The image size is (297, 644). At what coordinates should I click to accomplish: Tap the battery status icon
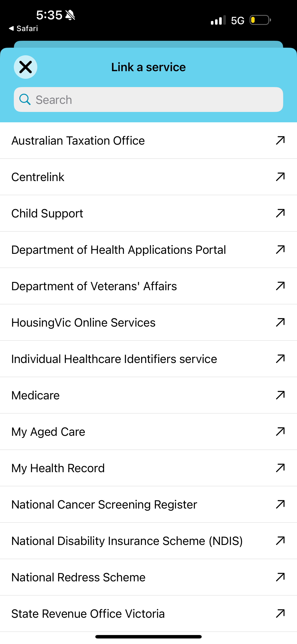(260, 20)
